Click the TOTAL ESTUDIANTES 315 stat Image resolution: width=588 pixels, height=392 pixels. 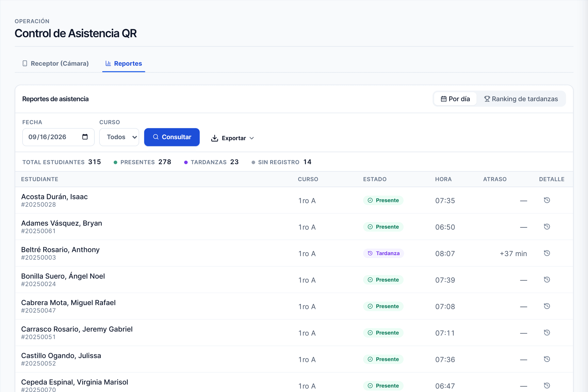[x=62, y=162]
